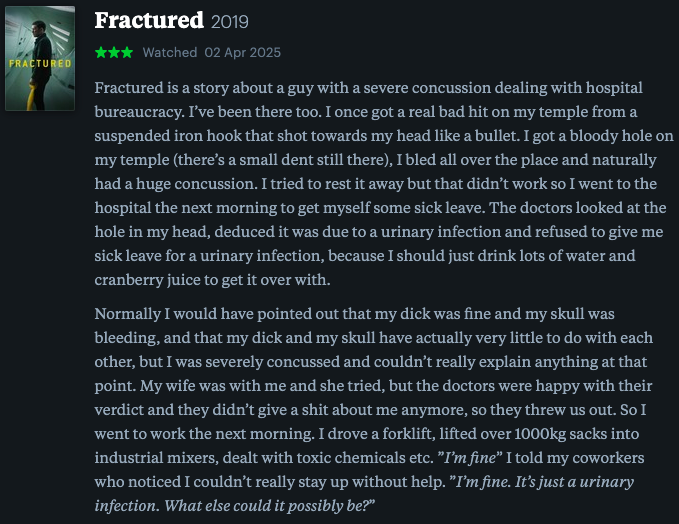Click the middle green rating star
This screenshot has height=524, width=679.
[114, 53]
